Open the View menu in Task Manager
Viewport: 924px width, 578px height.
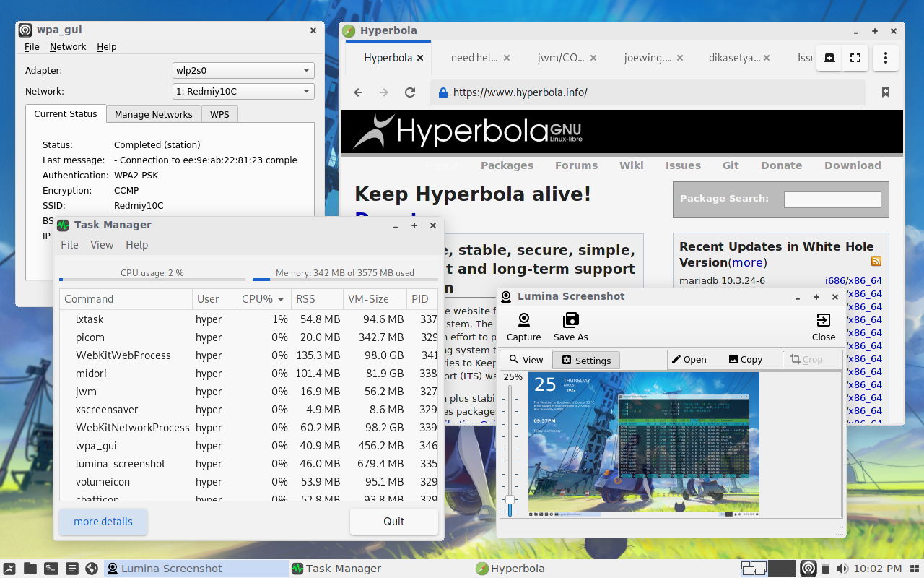coord(102,245)
